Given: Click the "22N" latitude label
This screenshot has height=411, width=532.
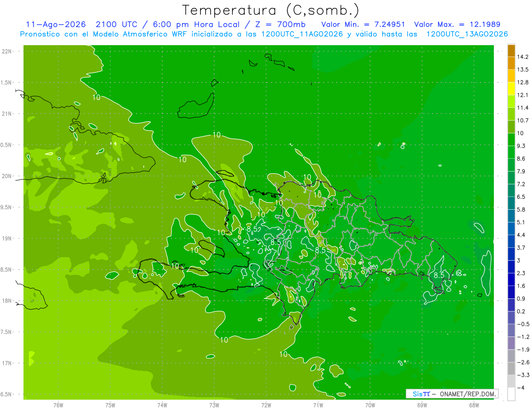Looking at the screenshot, I should (8, 51).
